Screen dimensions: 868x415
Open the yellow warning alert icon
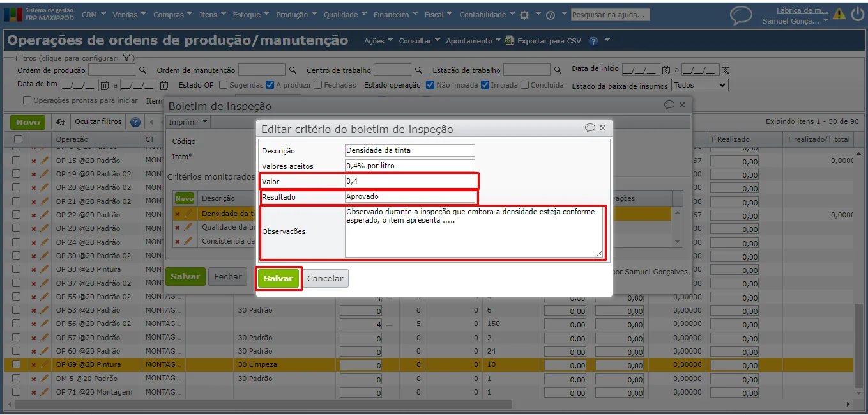(x=839, y=13)
